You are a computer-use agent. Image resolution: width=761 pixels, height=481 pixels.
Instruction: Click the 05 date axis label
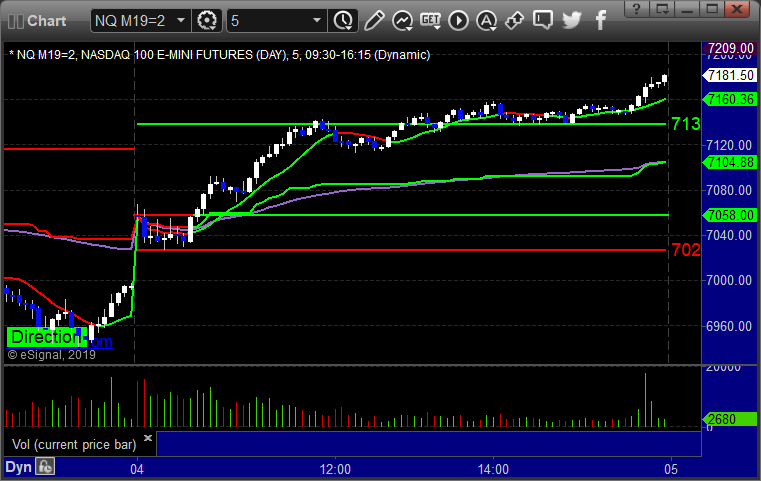671,469
